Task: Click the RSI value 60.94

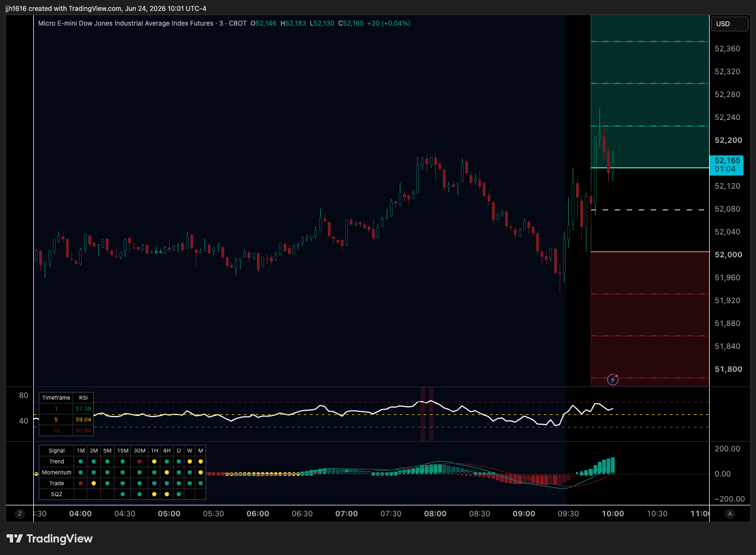Action: point(83,431)
